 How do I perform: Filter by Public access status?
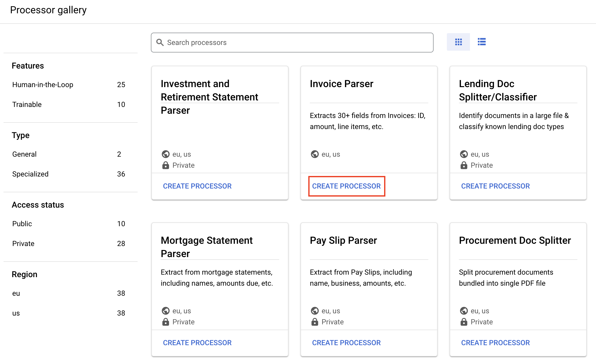(x=22, y=223)
